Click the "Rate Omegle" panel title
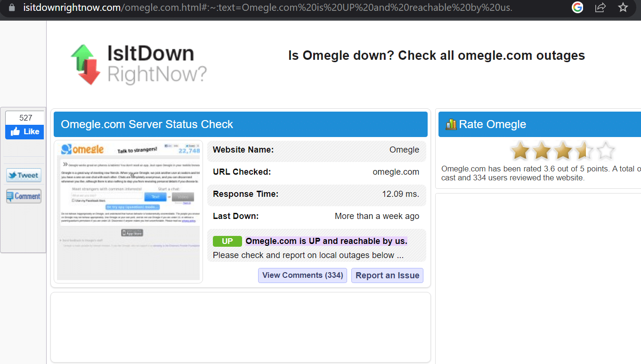Image resolution: width=641 pixels, height=364 pixels. tap(493, 124)
